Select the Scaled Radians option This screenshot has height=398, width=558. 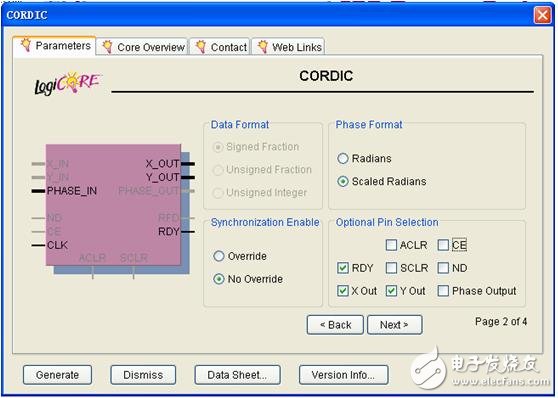coord(343,181)
